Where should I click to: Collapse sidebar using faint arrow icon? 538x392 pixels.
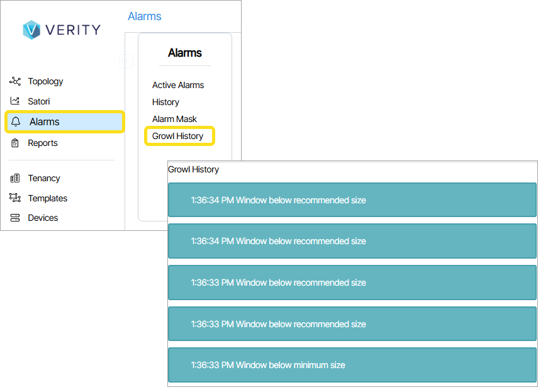coord(125,61)
